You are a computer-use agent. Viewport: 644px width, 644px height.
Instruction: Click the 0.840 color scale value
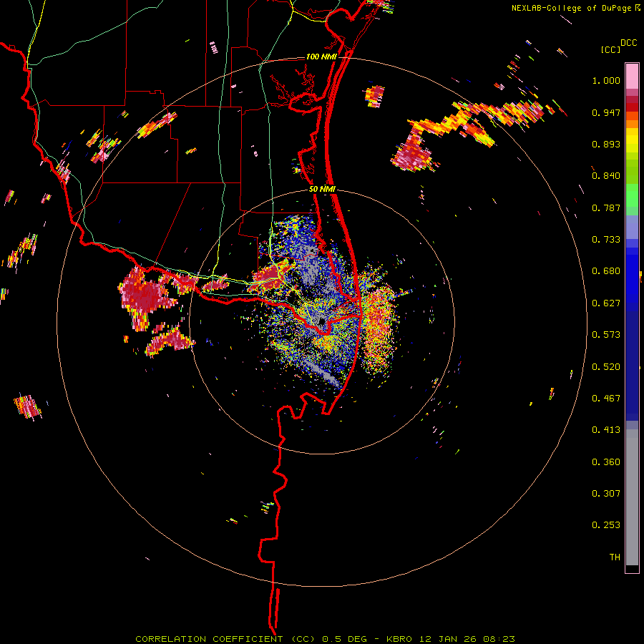pyautogui.click(x=606, y=176)
